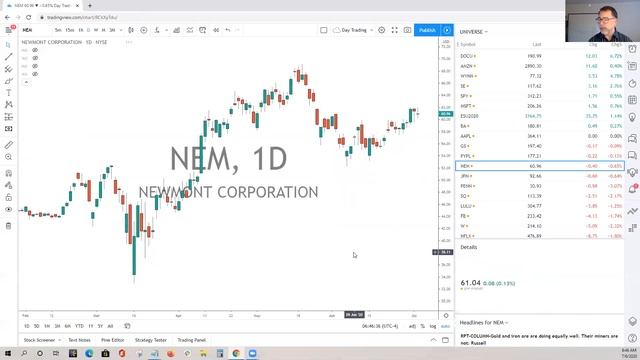Viewport: 640px width, 360px height.
Task: Click the trash remove drawings icon
Action: pyautogui.click(x=8, y=226)
